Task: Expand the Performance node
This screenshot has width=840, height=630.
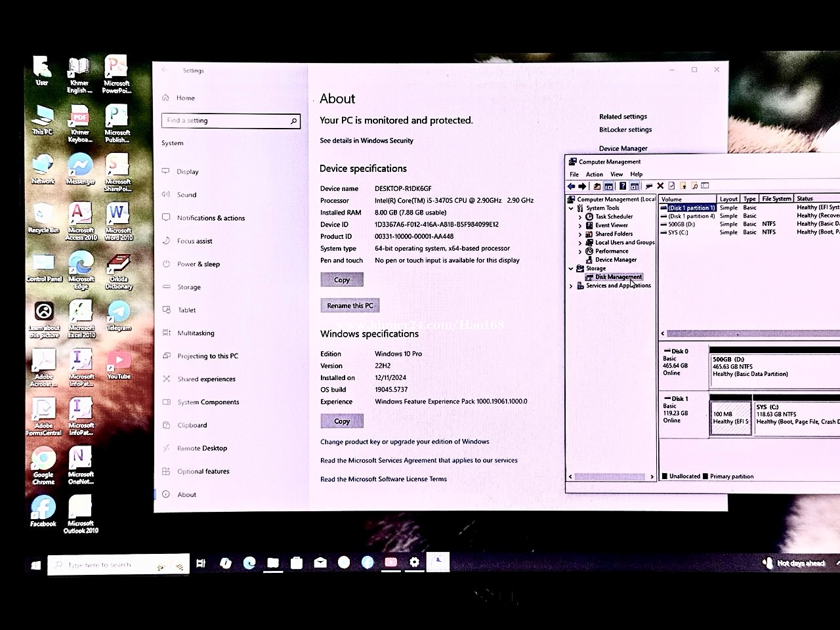Action: tap(580, 251)
